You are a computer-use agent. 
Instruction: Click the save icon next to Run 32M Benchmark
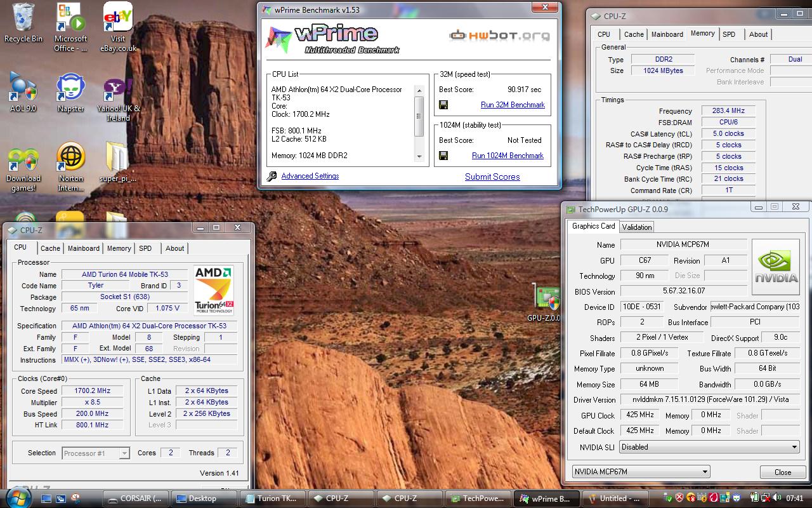pyautogui.click(x=443, y=105)
